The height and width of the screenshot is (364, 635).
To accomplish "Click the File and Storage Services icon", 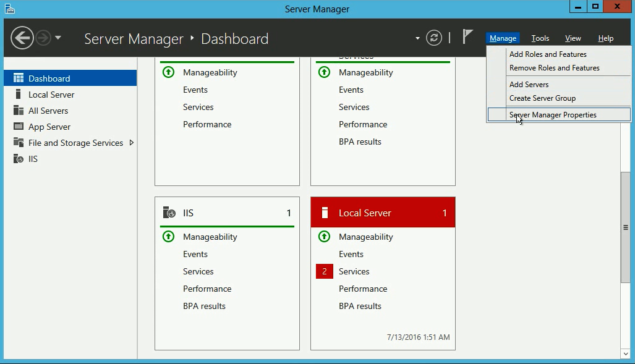I will [x=19, y=142].
